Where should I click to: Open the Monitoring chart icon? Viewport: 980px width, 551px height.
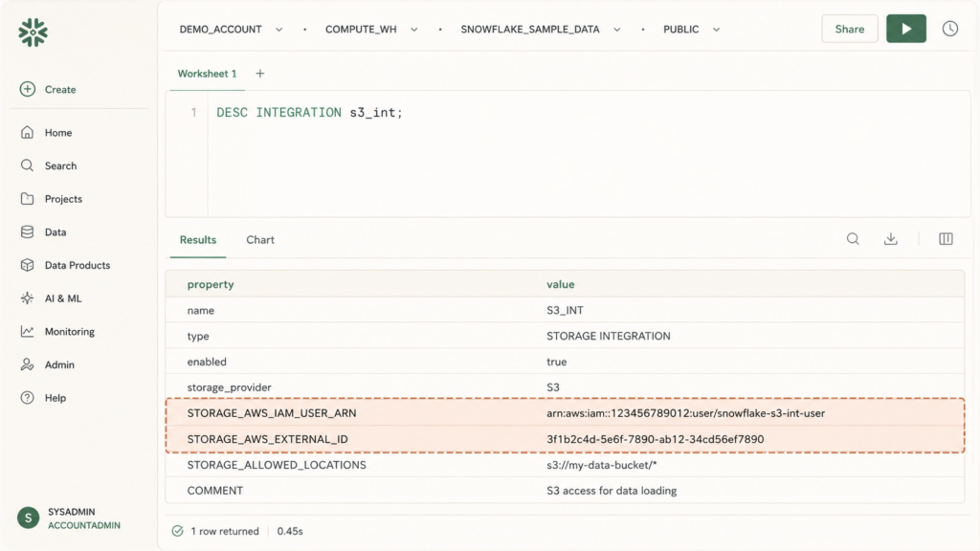point(28,331)
